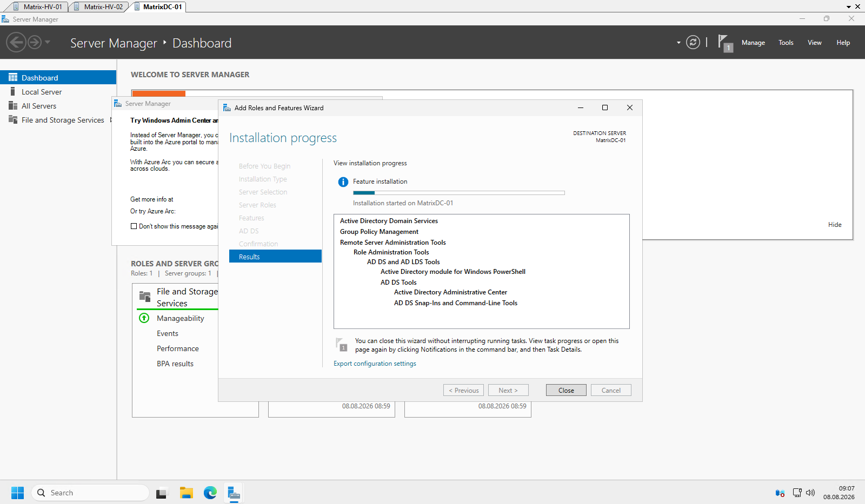Open the Manage menu
865x504 pixels.
coord(753,43)
